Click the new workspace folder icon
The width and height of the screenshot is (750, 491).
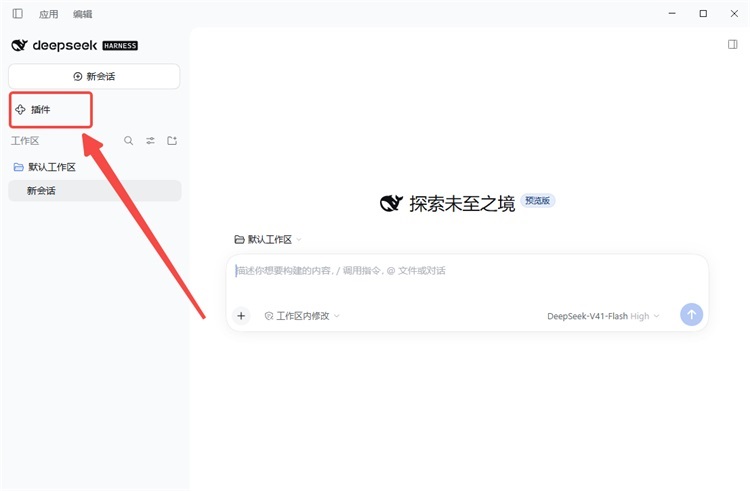tap(172, 141)
